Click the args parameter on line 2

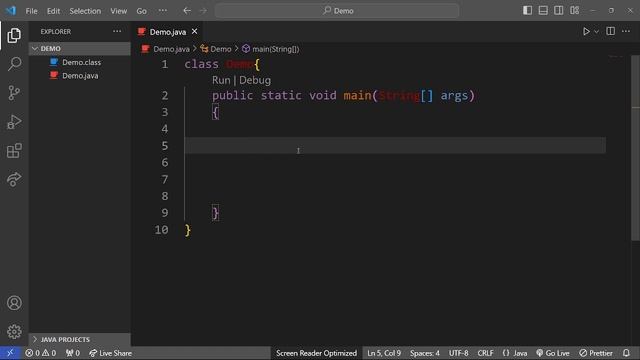pyautogui.click(x=454, y=96)
